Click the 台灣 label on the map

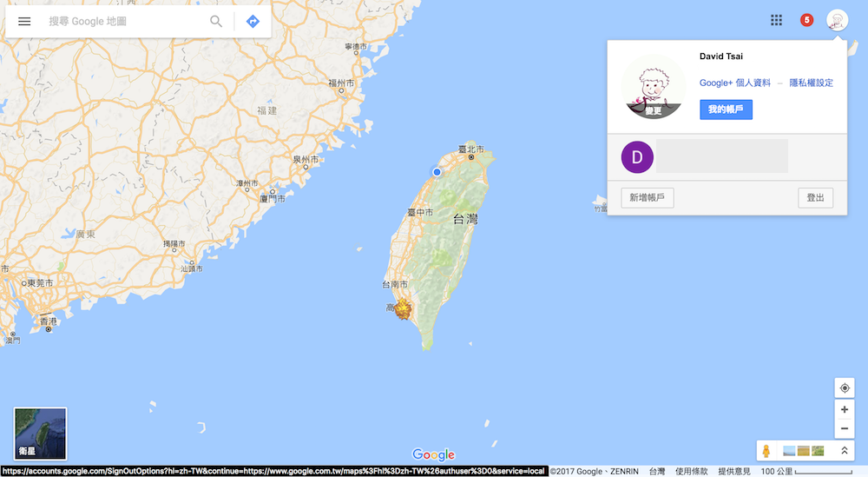465,220
